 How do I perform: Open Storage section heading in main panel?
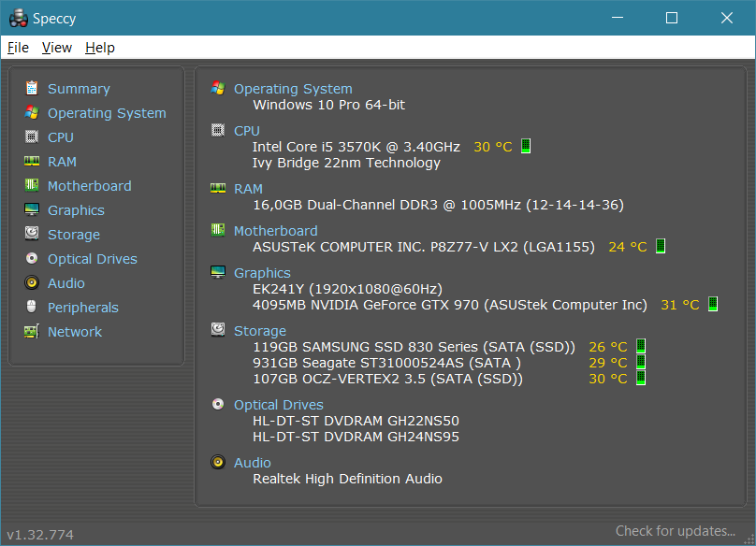pos(260,331)
